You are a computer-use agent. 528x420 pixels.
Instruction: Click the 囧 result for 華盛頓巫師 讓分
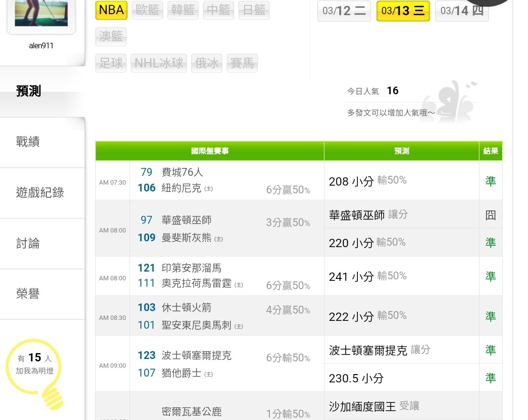click(491, 215)
